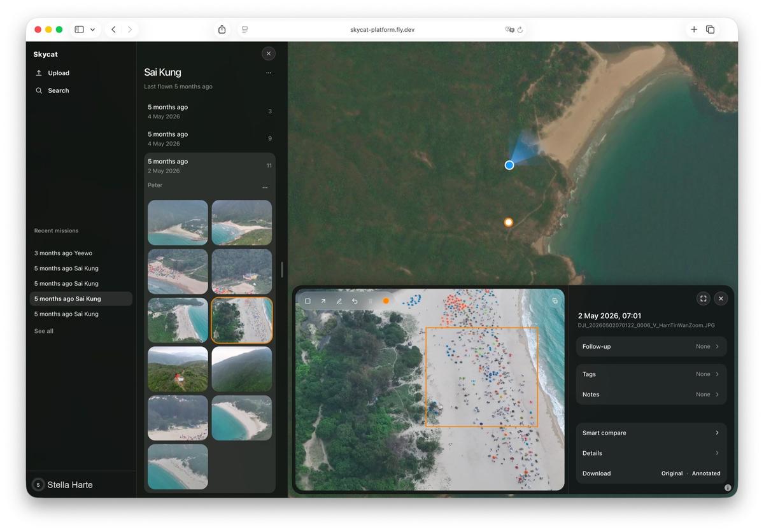
Task: Open the red-roofed hilltop building thumbnail
Action: click(178, 369)
